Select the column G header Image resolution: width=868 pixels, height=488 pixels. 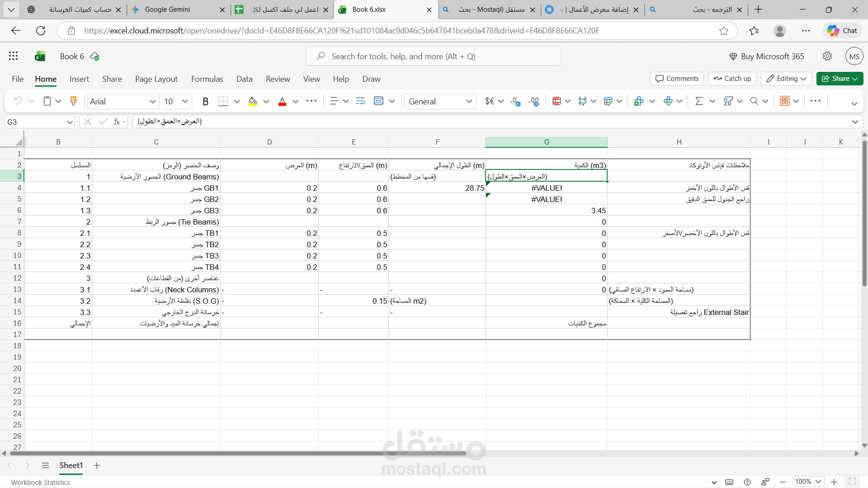click(x=547, y=142)
